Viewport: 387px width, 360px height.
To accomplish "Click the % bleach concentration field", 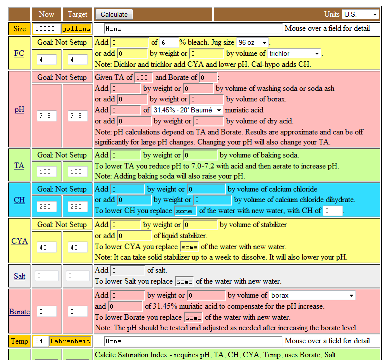I will point(169,43).
